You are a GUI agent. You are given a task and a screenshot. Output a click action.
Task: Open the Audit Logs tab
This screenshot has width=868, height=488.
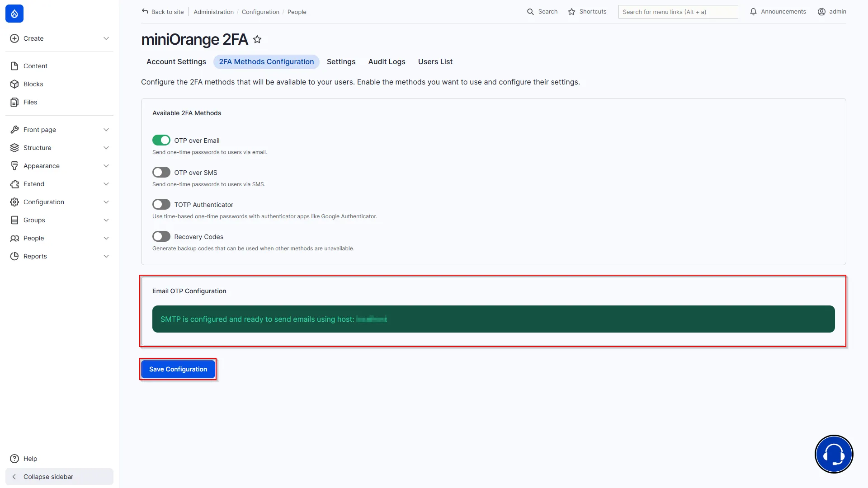pos(387,62)
